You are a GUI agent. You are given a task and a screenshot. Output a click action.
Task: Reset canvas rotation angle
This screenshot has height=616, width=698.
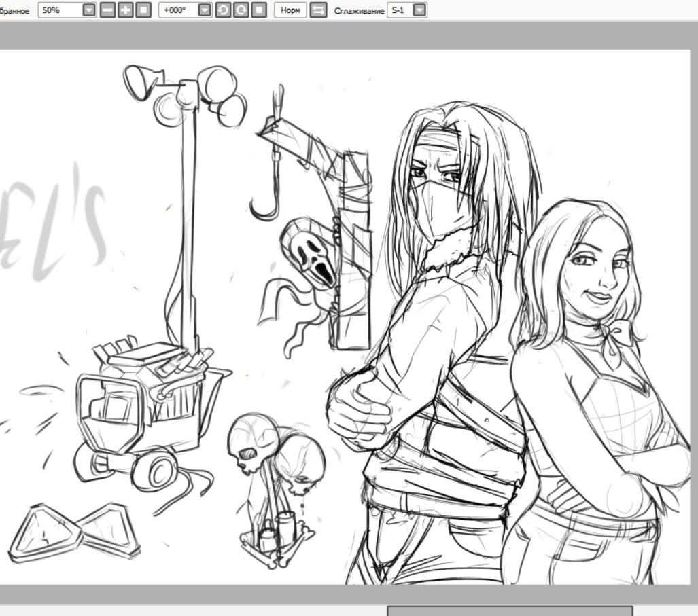[x=259, y=10]
